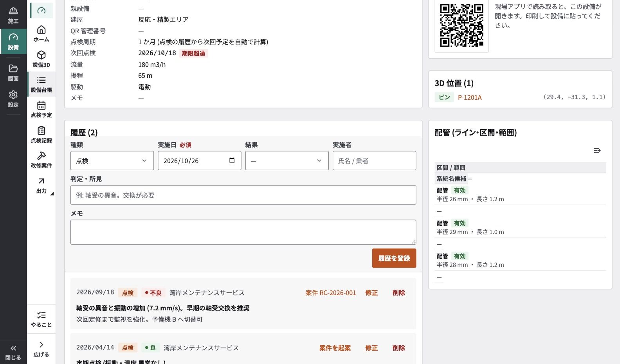Viewport: 620px width, 364px height.
Task: Open the 設備3D view
Action: click(41, 59)
